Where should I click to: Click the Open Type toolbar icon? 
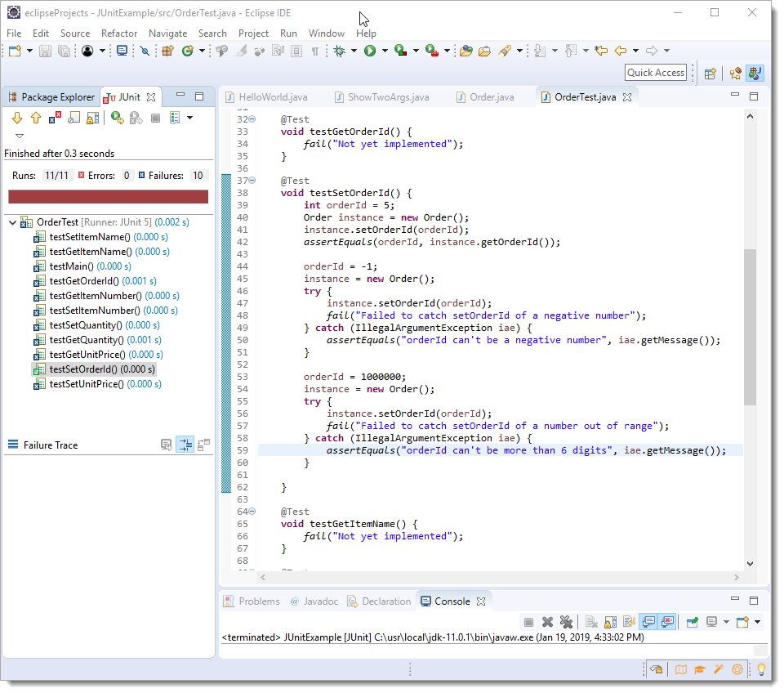coord(466,51)
